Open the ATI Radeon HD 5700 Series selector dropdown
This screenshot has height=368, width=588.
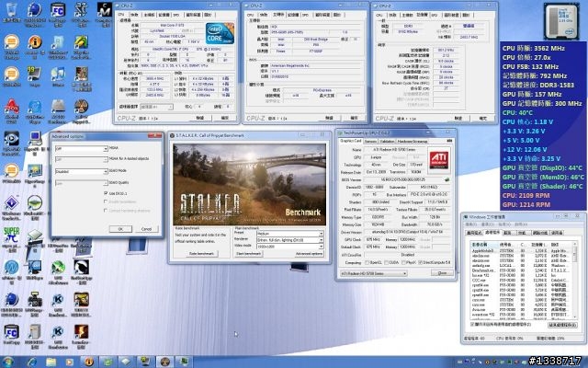pyautogui.click(x=373, y=273)
